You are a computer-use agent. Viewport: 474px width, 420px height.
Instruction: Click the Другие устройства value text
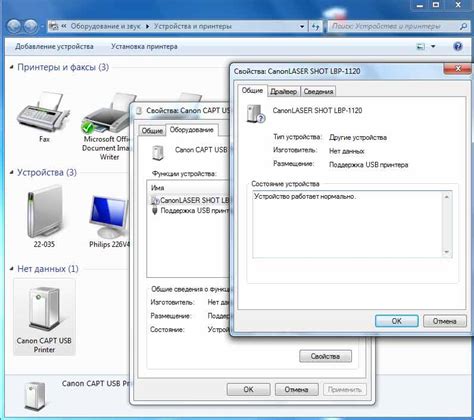point(358,137)
